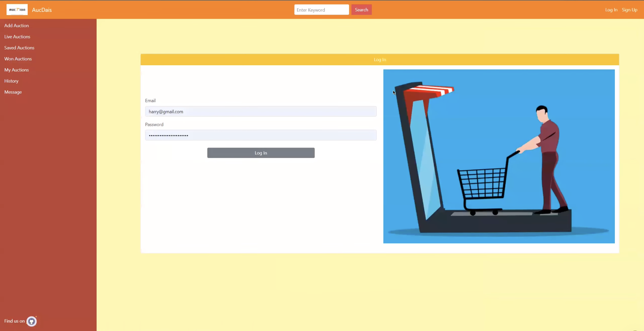644x331 pixels.
Task: Click the Enter Keyword search field
Action: tap(321, 10)
